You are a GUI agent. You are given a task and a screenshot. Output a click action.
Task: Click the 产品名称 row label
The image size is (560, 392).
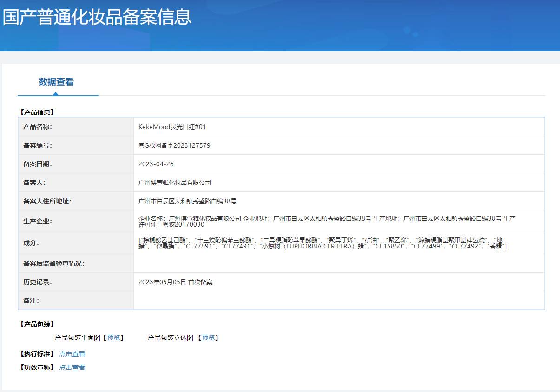[38, 127]
